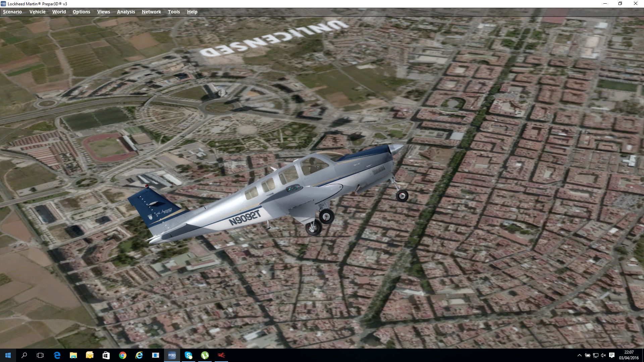644x362 pixels.
Task: Open the Scenario menu
Action: pos(12,12)
